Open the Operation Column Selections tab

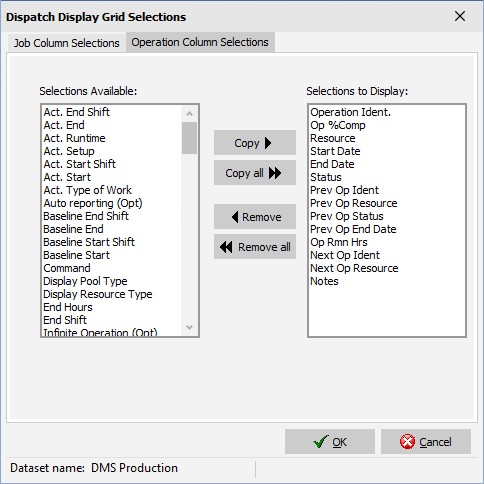point(200,42)
